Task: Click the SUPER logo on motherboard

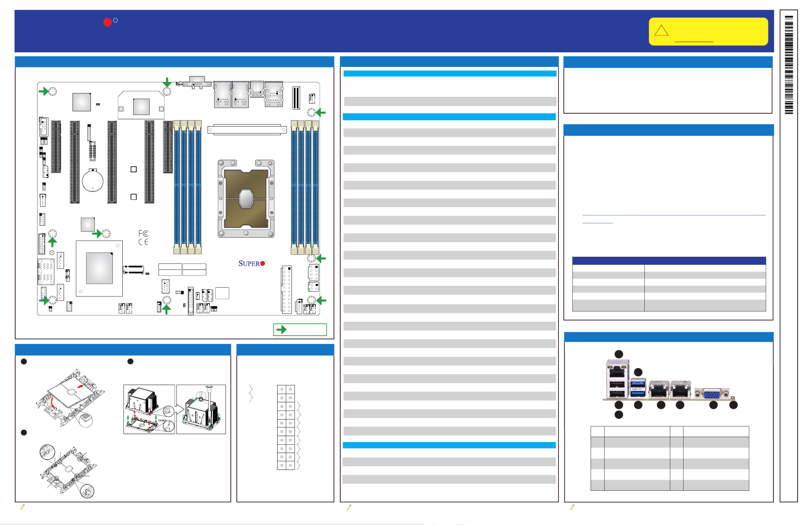Action: (x=251, y=263)
